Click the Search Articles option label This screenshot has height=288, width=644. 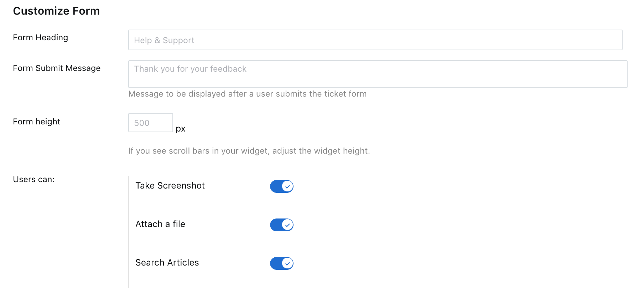click(167, 262)
